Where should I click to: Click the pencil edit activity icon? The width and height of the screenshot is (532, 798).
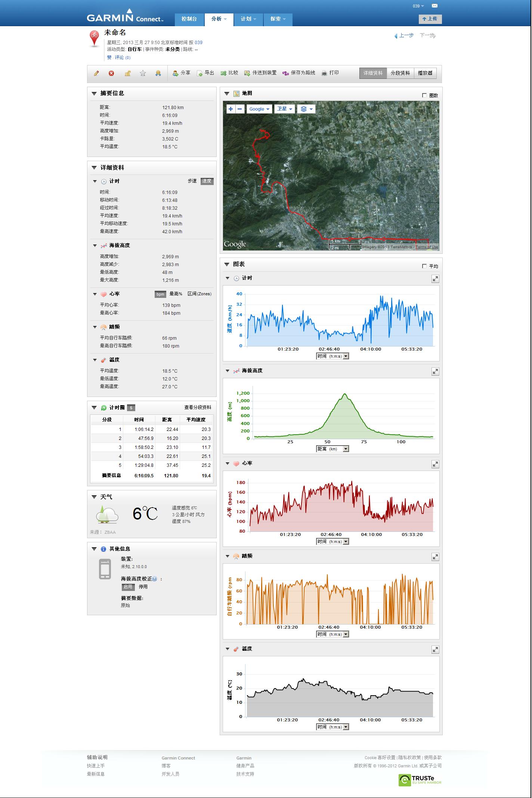click(x=96, y=73)
